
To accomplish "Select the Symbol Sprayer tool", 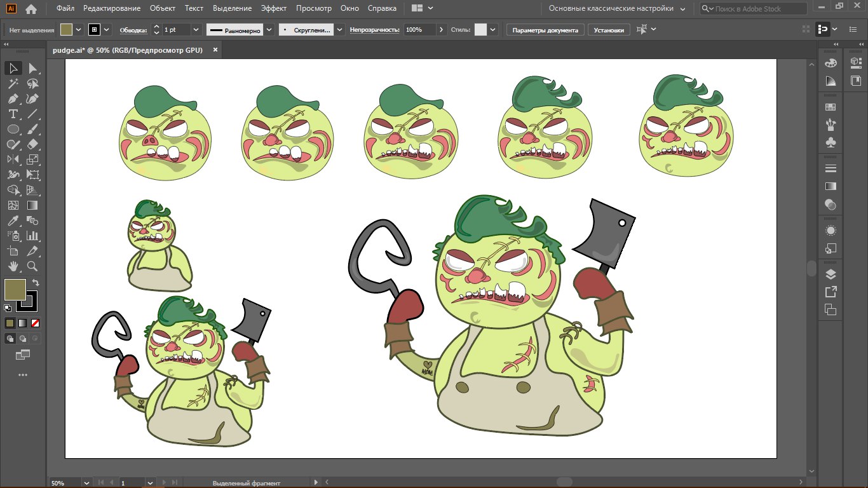I will pos(13,236).
